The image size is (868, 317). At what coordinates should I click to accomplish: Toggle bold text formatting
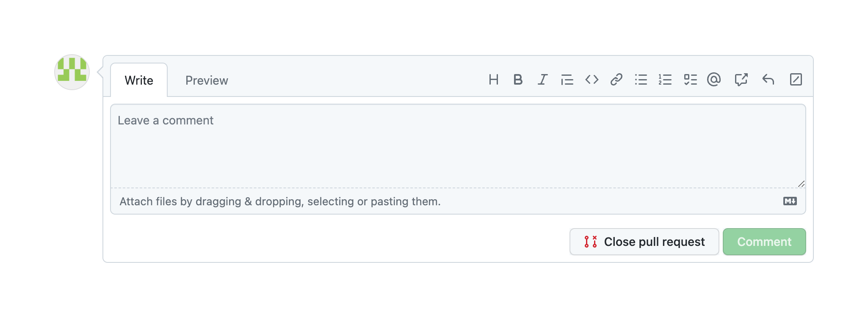click(x=517, y=80)
